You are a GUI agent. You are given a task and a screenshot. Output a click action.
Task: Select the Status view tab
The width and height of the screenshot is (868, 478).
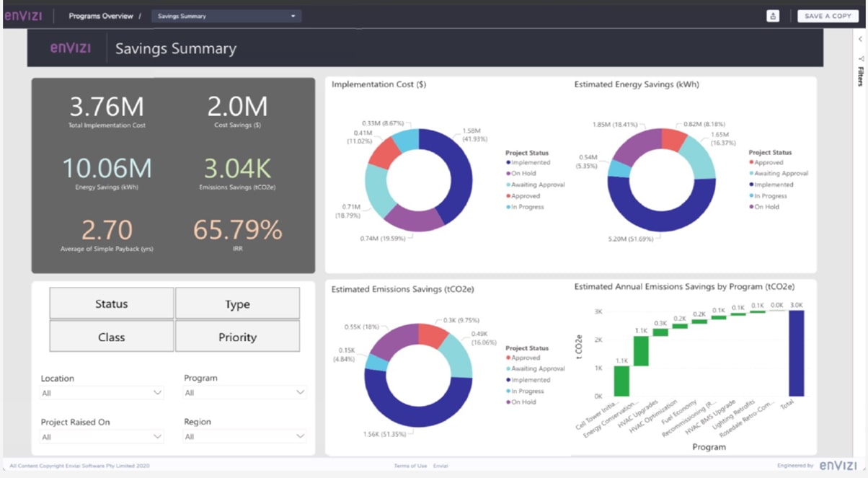[x=112, y=304]
